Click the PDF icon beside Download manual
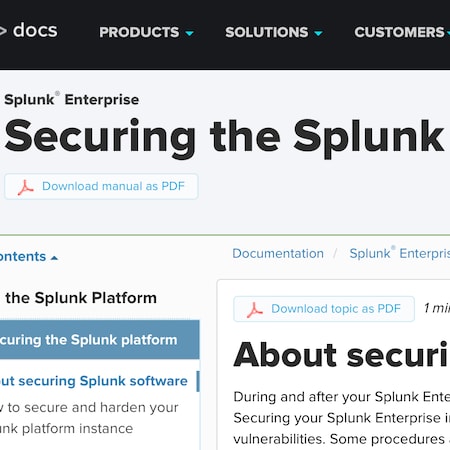The width and height of the screenshot is (450, 450). pos(25,187)
